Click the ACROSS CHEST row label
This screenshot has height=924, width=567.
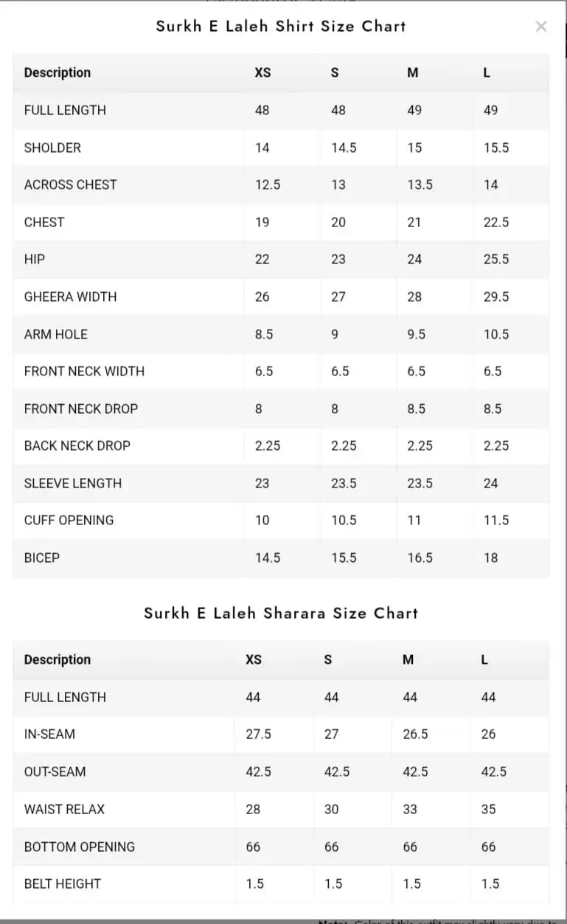[x=70, y=184]
